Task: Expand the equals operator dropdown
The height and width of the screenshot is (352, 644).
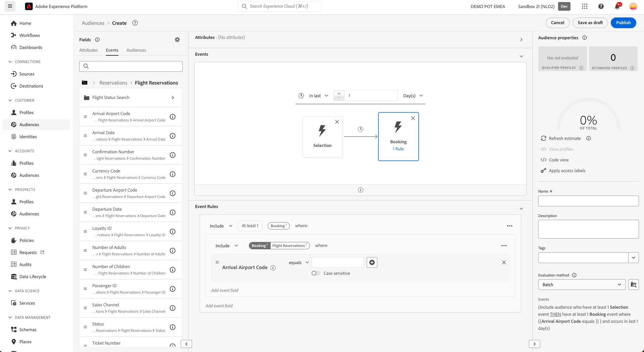Action: click(299, 262)
